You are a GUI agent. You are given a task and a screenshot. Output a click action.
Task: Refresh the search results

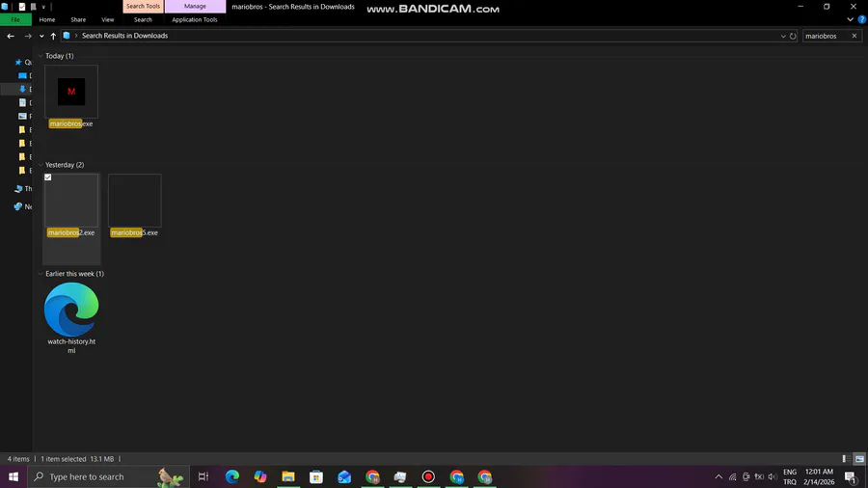point(793,36)
